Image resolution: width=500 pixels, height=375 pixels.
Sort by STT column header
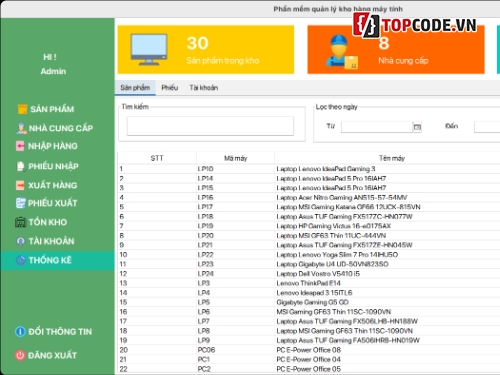click(x=157, y=158)
